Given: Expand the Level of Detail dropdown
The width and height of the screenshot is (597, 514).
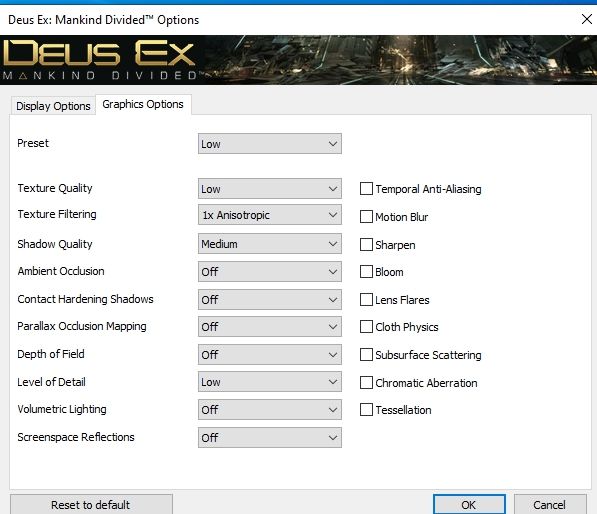Looking at the screenshot, I should [270, 382].
